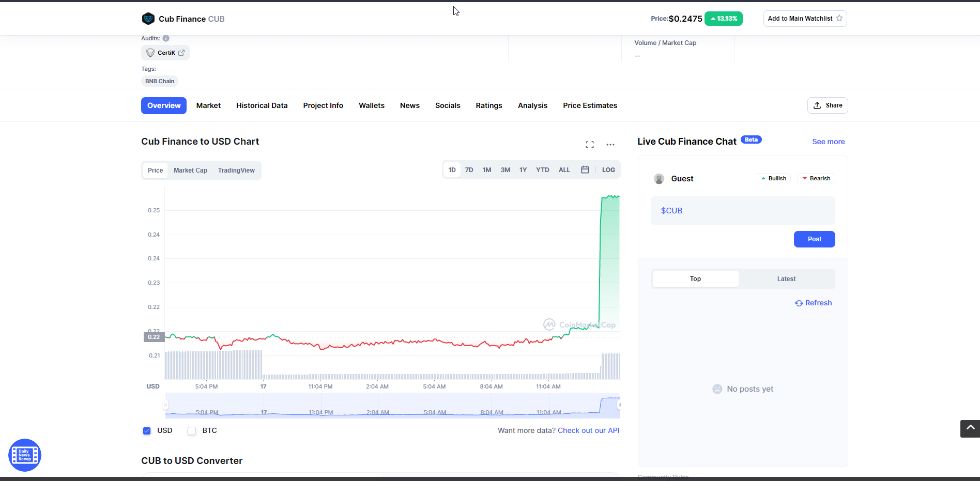Screen dimensions: 980x481
Task: Click the Beta badge
Action: pos(751,139)
